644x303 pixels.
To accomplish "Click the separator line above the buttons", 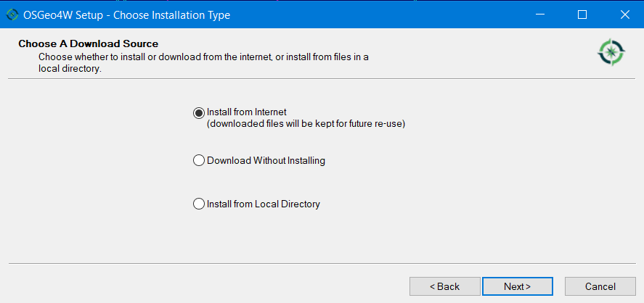I will (322, 263).
